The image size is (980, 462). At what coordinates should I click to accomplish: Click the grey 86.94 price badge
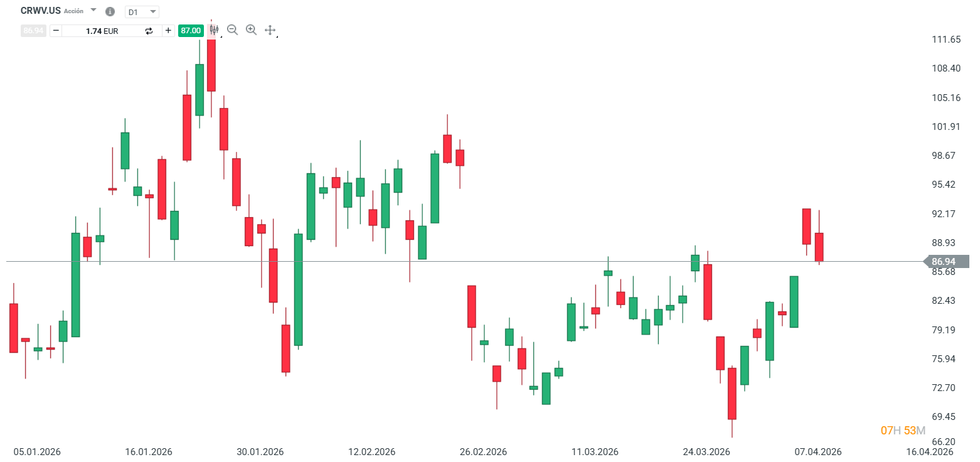point(33,30)
